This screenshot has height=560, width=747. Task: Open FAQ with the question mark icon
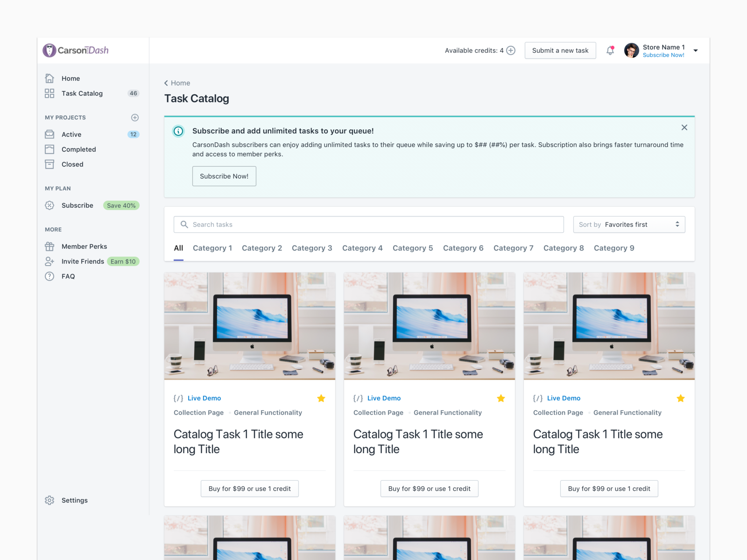pyautogui.click(x=49, y=276)
